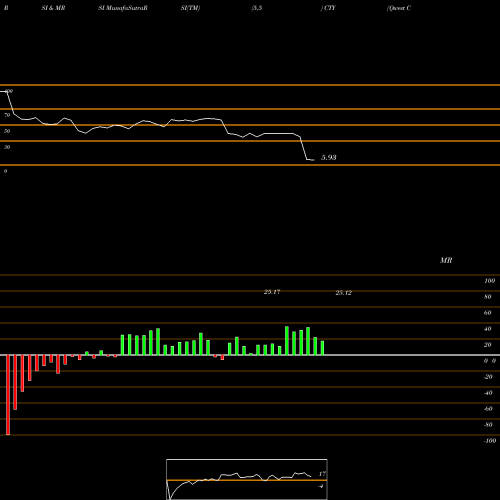Click the 25.17 value label
The height and width of the screenshot is (500, 500).
pyautogui.click(x=272, y=292)
